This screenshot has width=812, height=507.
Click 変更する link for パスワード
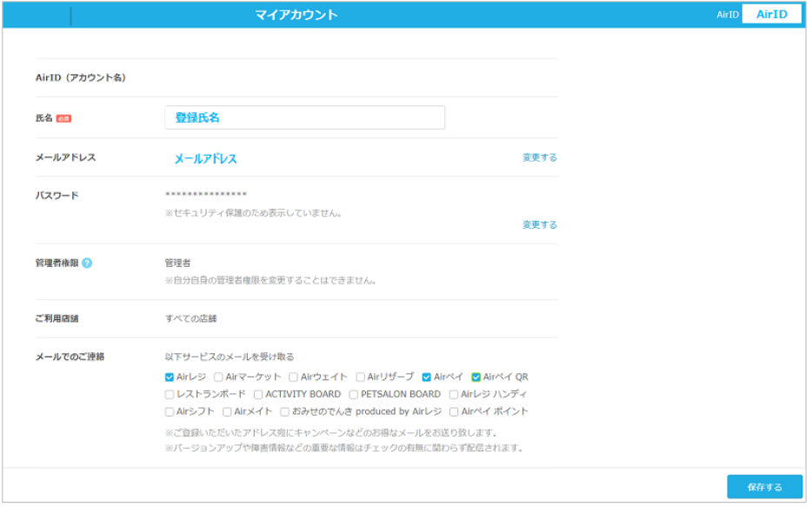pyautogui.click(x=540, y=224)
